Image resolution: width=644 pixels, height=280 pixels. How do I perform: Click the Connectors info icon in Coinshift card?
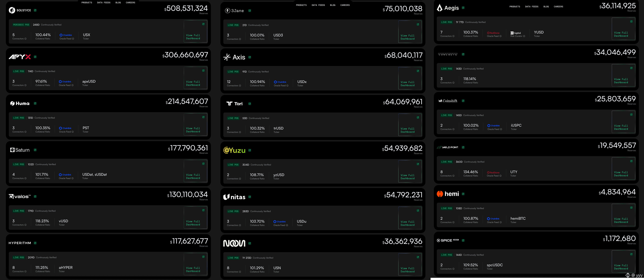click(453, 129)
